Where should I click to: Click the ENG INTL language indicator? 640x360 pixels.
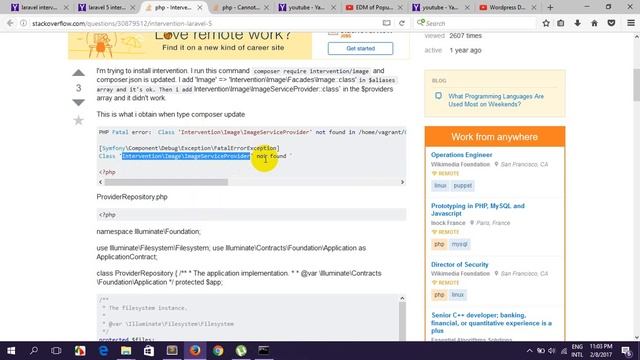click(577, 351)
